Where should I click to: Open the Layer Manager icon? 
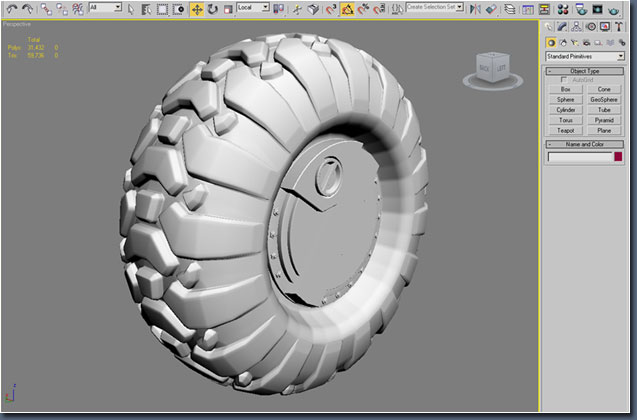pos(509,9)
